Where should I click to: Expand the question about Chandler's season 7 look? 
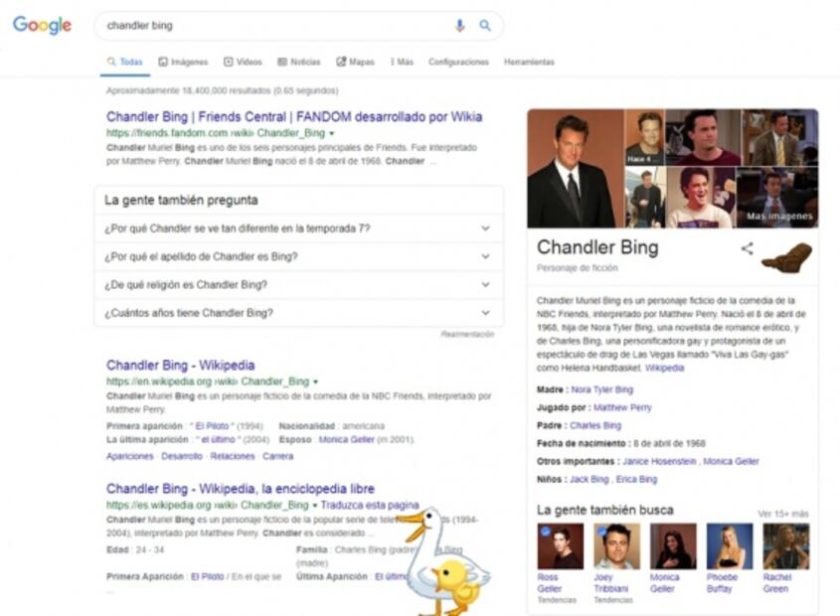(x=298, y=229)
